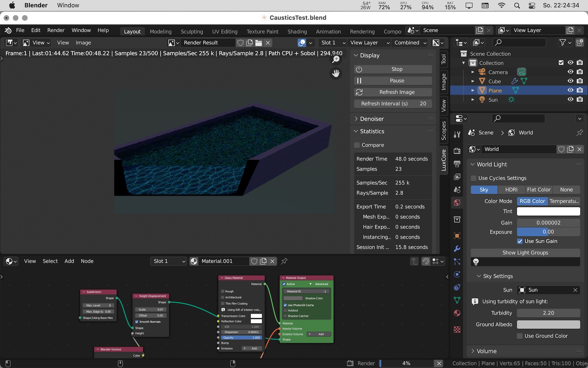This screenshot has width=588, height=368.
Task: Click the pan hand gizmo in render view
Action: pyautogui.click(x=336, y=73)
